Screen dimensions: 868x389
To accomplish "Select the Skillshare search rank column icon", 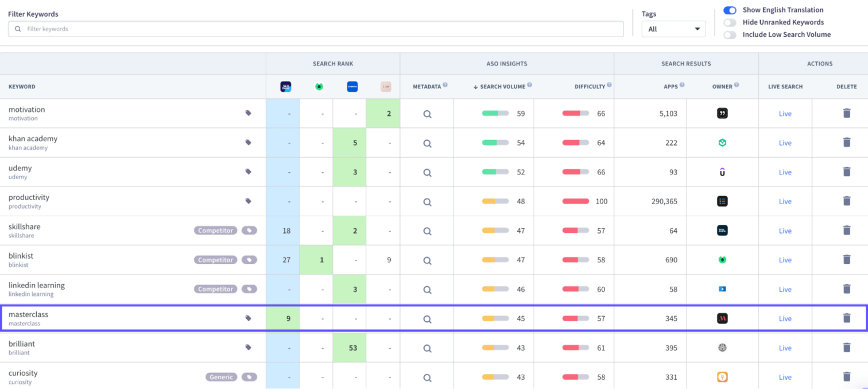I will point(285,86).
